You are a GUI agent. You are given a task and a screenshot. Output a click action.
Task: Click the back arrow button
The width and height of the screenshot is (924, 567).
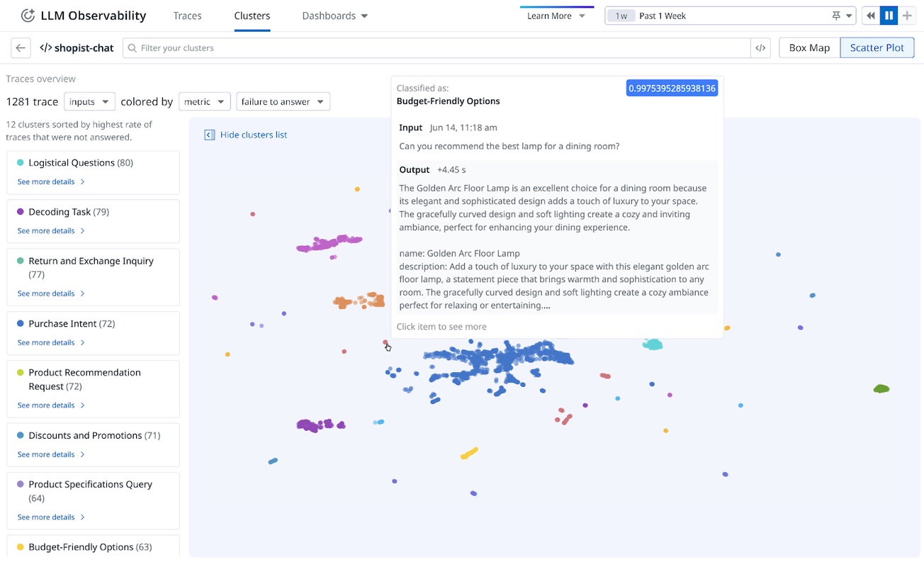tap(21, 48)
